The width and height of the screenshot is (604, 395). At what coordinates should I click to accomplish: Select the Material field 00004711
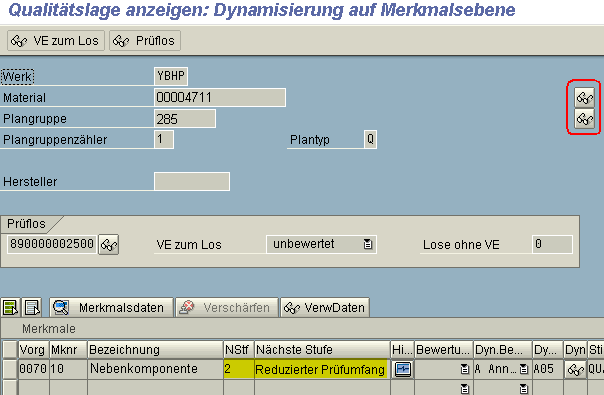click(220, 97)
